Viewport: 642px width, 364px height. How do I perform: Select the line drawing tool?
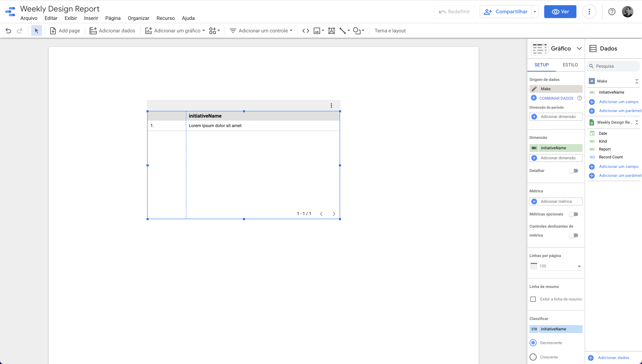pyautogui.click(x=342, y=31)
